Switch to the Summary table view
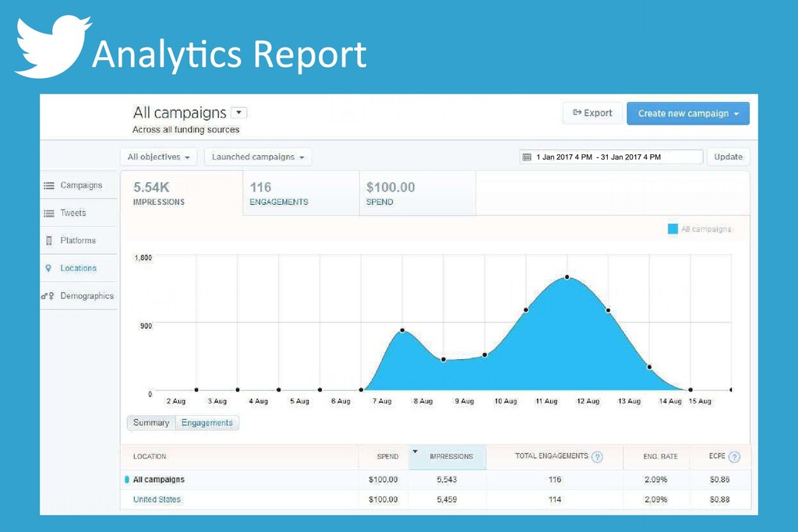798x532 pixels. 151,423
